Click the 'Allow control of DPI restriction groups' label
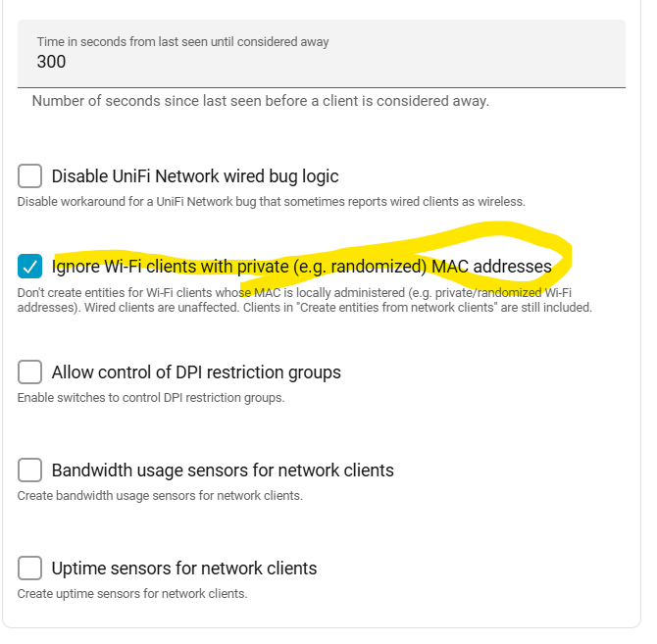657x644 pixels. tap(196, 372)
